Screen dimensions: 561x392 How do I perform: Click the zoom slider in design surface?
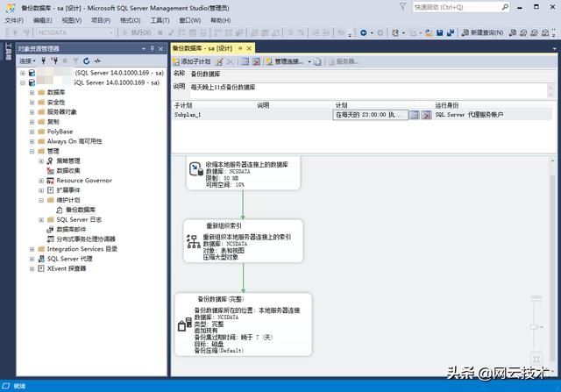[536, 325]
